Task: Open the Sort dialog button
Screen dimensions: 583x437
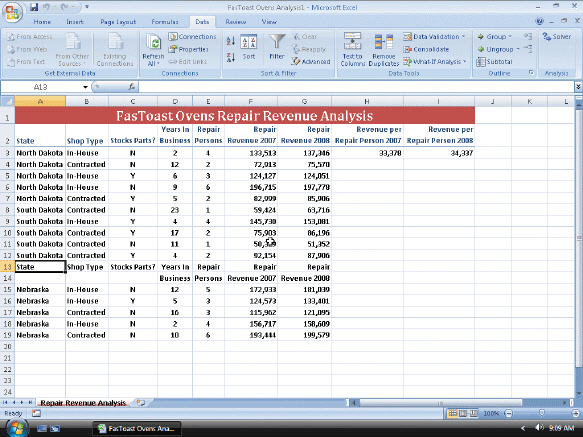Action: [248, 47]
